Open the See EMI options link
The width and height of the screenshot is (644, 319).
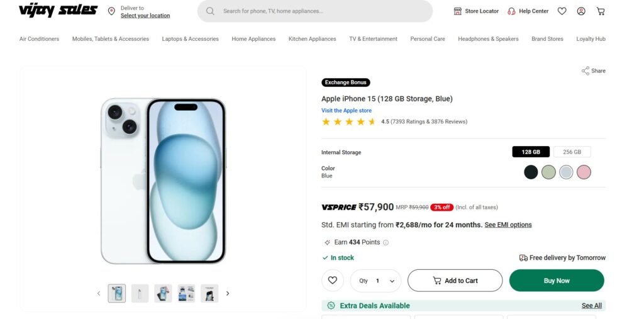(508, 225)
